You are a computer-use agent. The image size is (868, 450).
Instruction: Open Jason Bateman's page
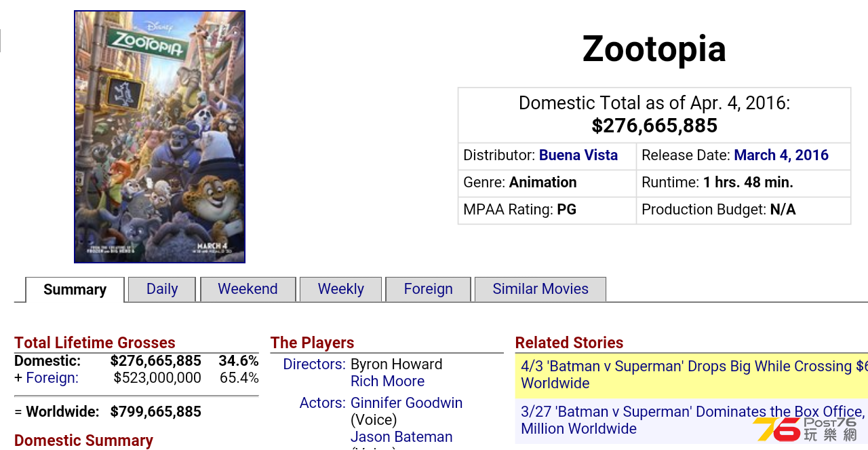401,437
